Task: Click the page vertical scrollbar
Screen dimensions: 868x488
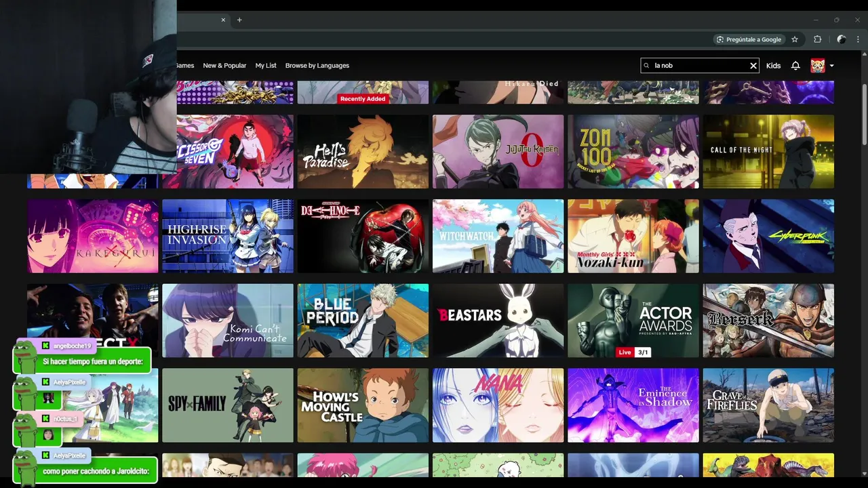Action: coord(865,115)
